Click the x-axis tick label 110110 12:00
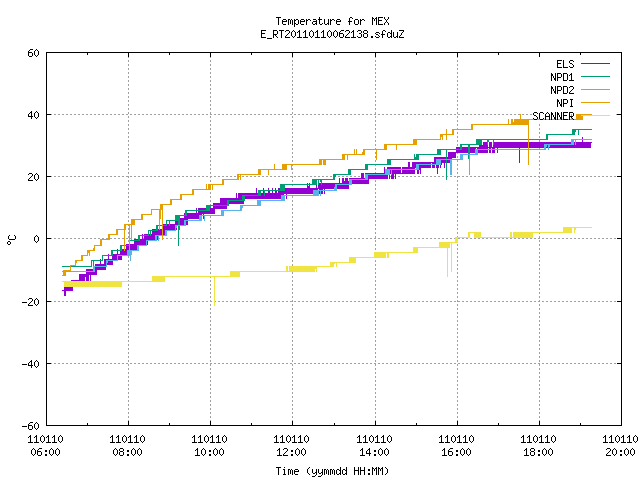 pos(292,446)
